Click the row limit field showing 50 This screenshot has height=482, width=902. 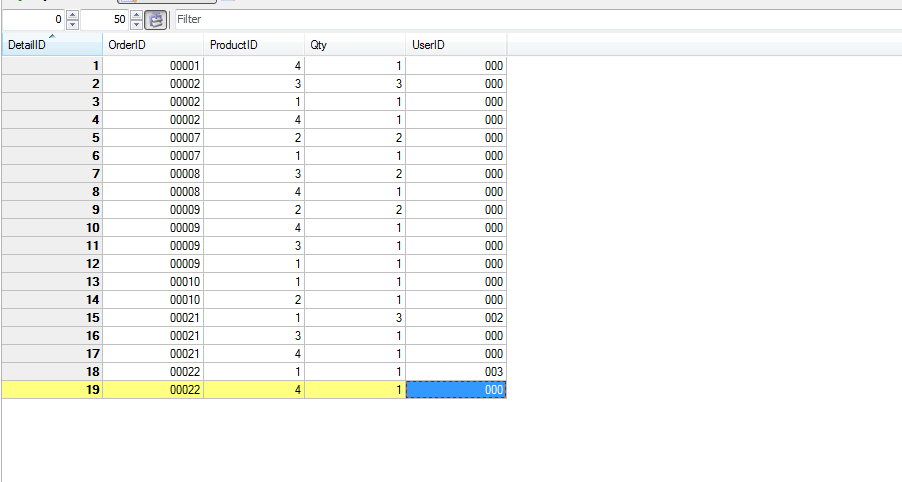(x=105, y=20)
